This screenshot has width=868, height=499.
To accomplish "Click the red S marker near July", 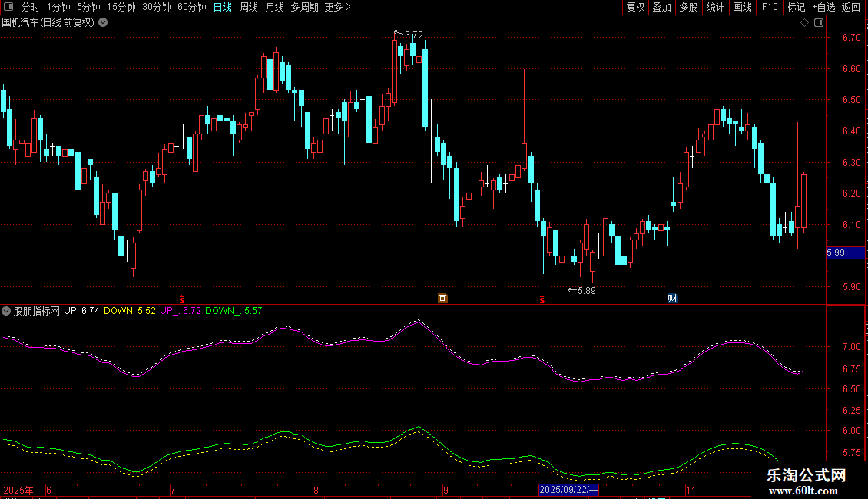I will (181, 299).
